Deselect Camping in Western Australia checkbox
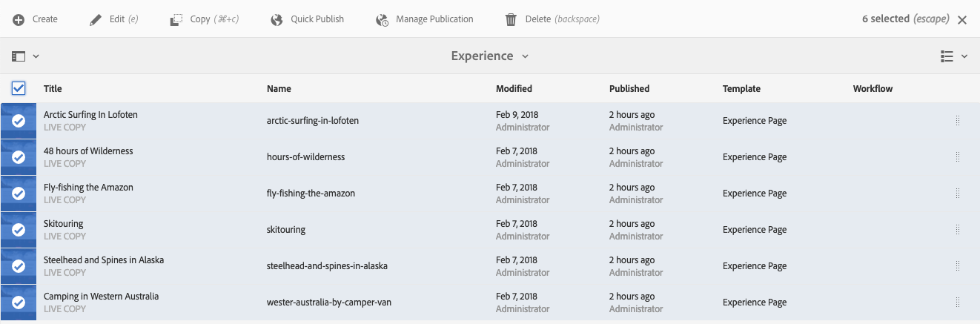Screen dimensions: 980x324 click(x=19, y=302)
